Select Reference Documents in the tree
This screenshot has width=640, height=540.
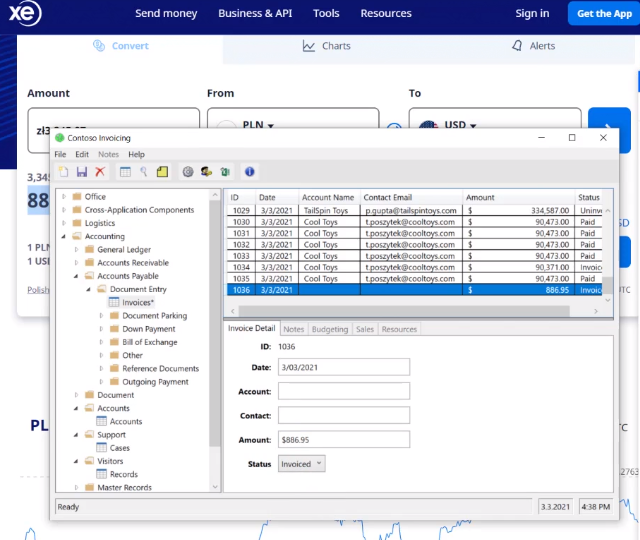(160, 369)
